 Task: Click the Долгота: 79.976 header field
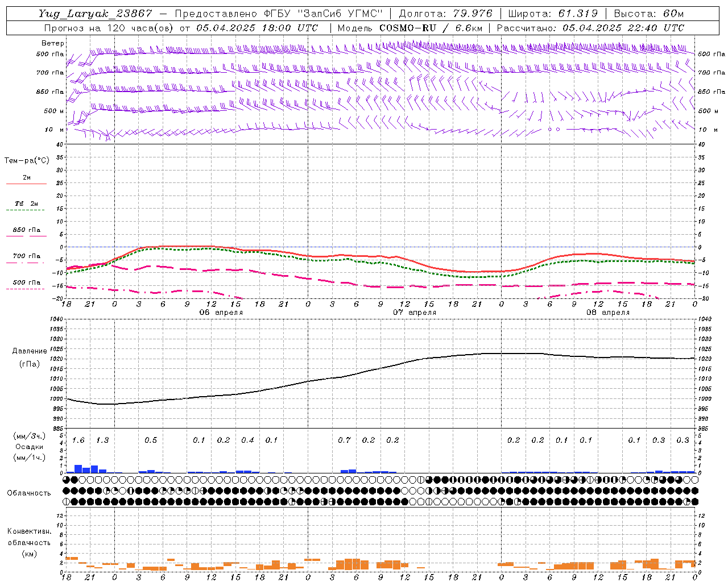[445, 14]
